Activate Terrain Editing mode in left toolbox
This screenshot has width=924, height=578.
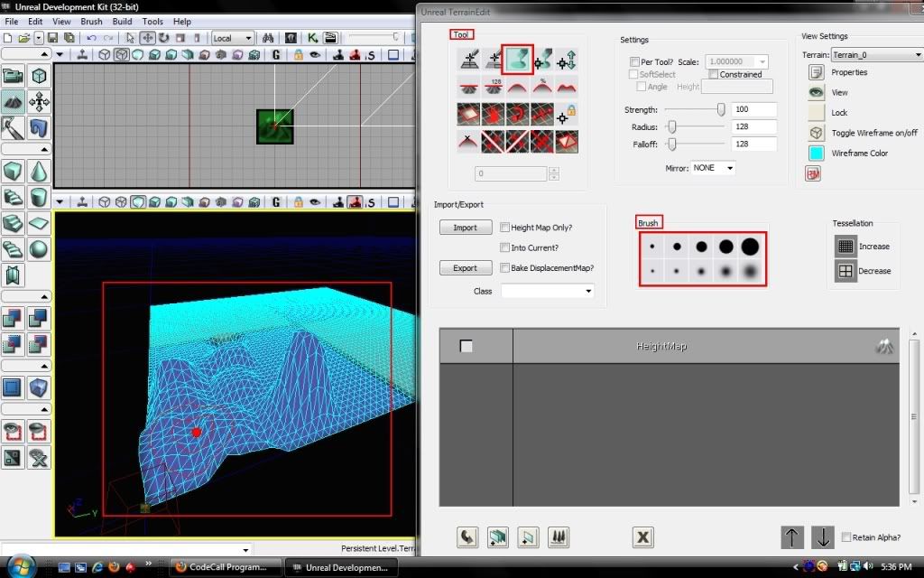(x=13, y=102)
